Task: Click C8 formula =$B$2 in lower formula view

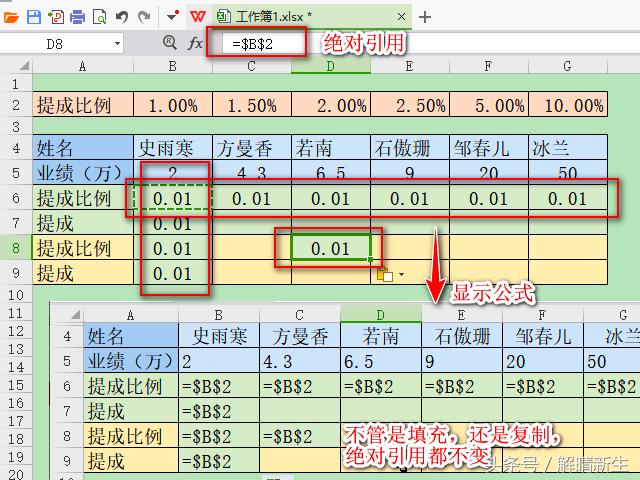Action: [300, 436]
